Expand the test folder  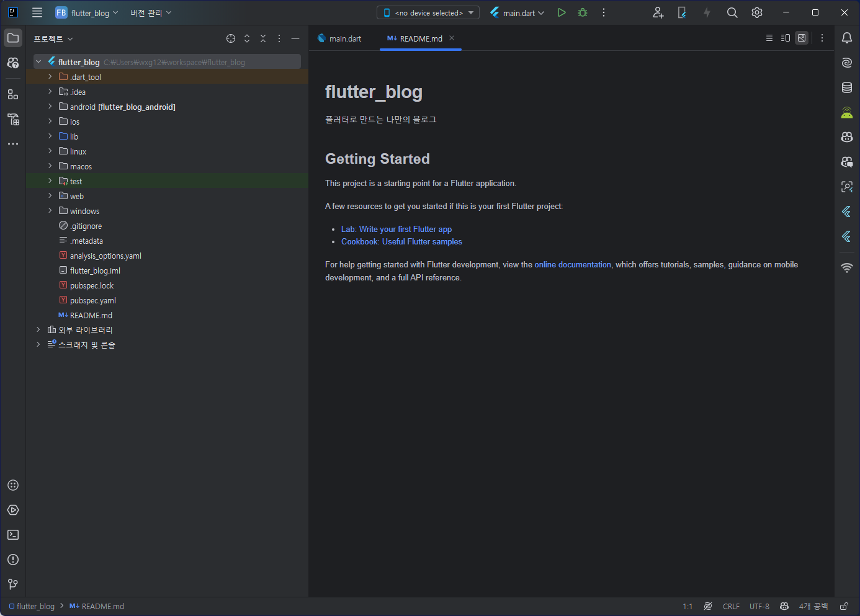[x=50, y=181]
